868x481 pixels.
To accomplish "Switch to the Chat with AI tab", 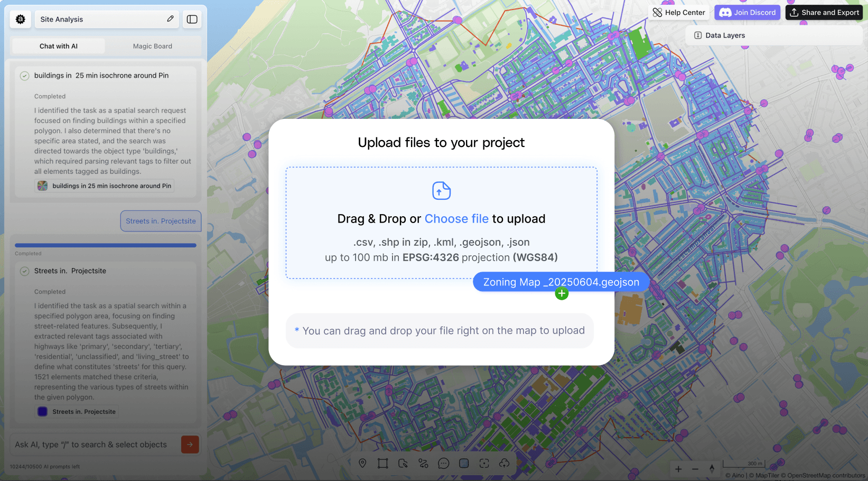I will [x=58, y=46].
